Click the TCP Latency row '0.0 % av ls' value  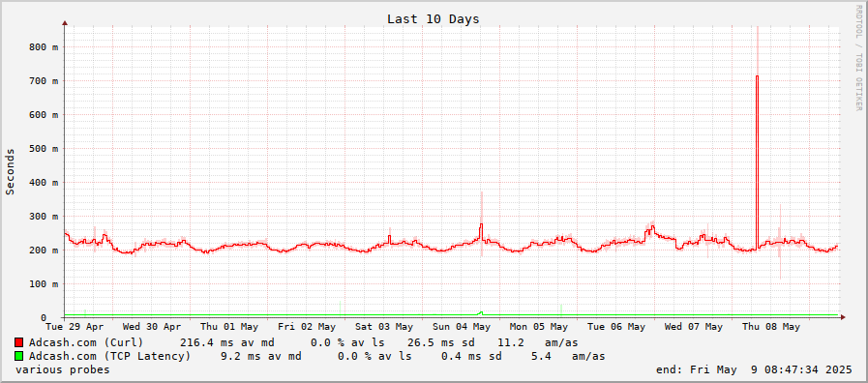tap(374, 356)
